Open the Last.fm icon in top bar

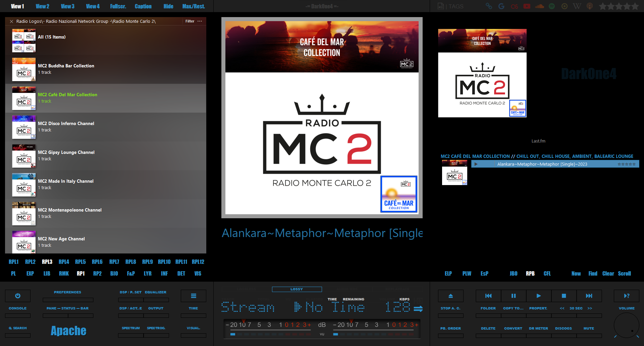514,6
